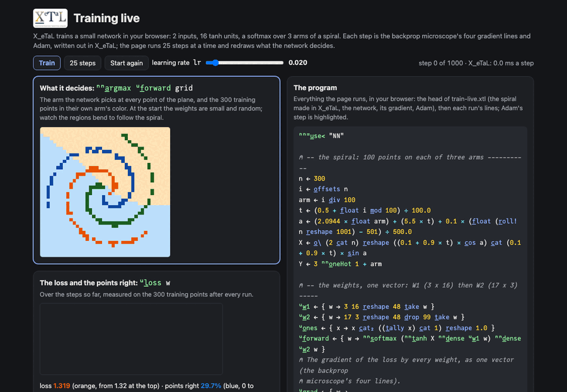Open the sin function link

tap(353, 254)
